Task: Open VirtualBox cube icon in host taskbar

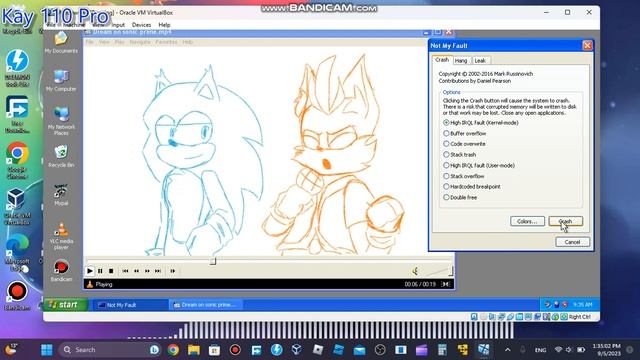Action: point(297,350)
